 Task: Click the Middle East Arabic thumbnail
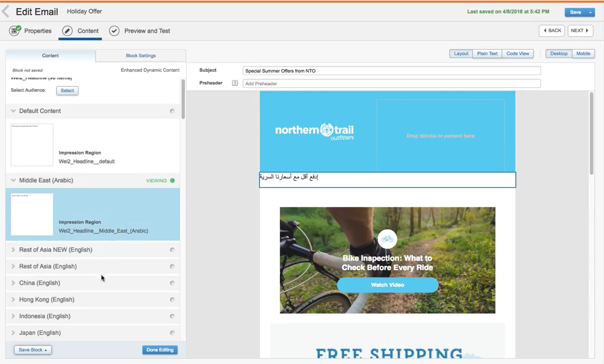32,214
